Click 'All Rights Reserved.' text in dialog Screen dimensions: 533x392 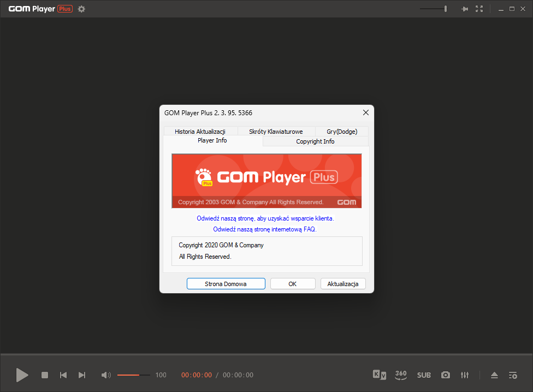(205, 257)
